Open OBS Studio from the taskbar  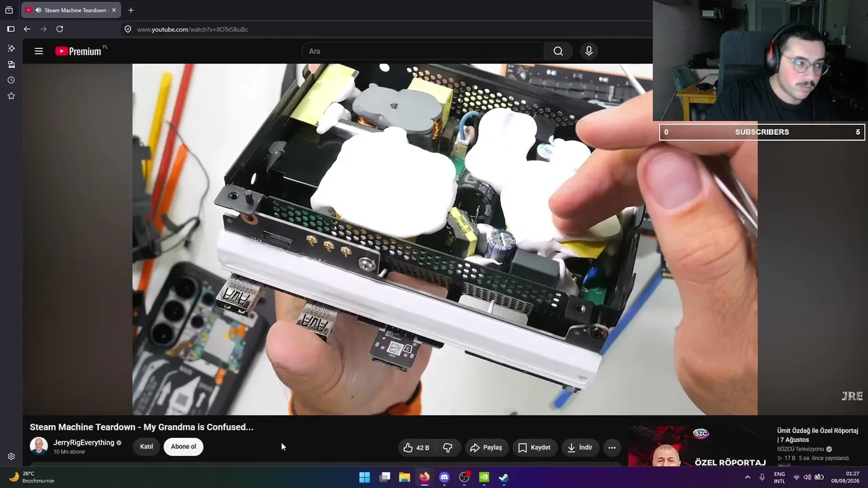point(465,477)
